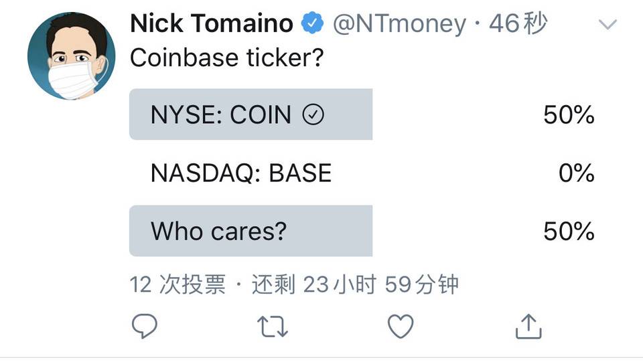Retweet this Coinbase ticker poll
This screenshot has height=364, width=643.
pyautogui.click(x=273, y=327)
